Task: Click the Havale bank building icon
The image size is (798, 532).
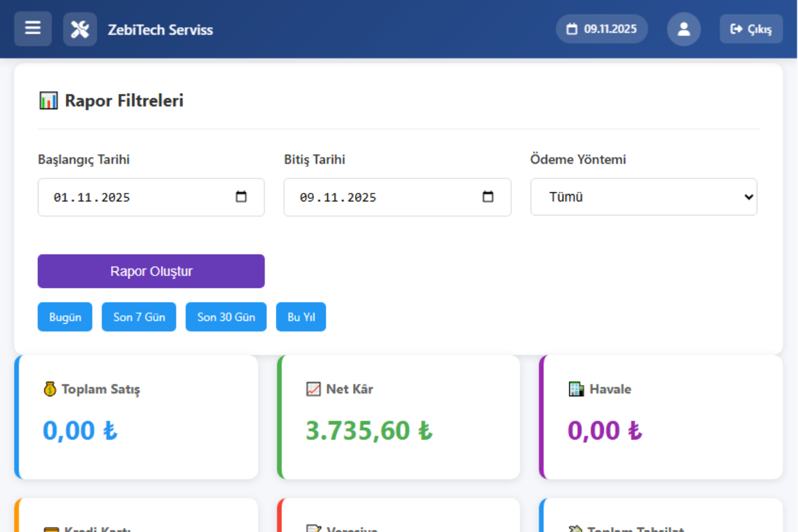Action: (x=577, y=389)
